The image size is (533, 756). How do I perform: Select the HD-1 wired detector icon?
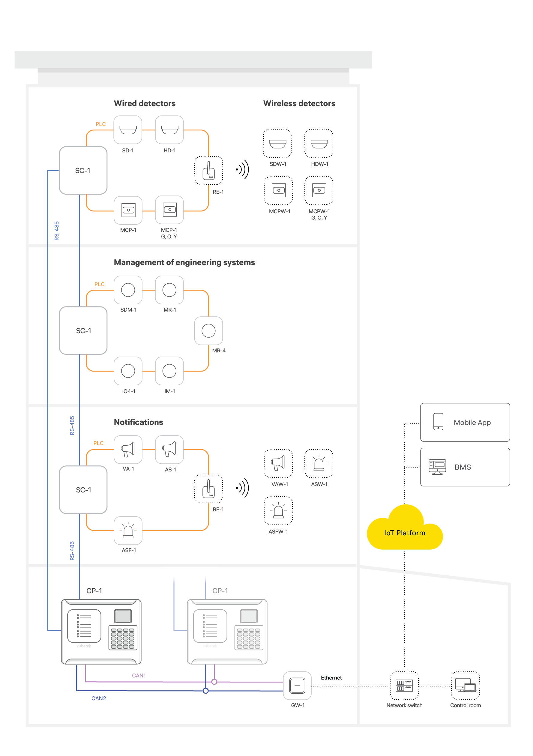169,130
